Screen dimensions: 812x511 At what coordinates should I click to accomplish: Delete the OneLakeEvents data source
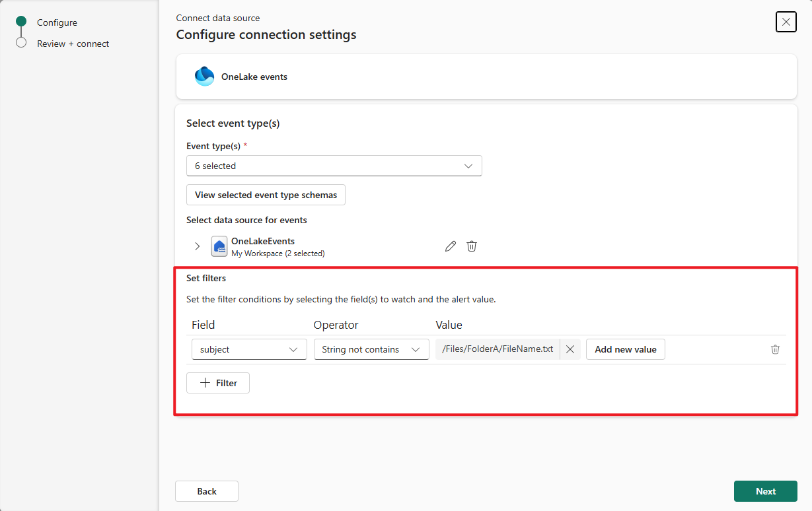[471, 246]
